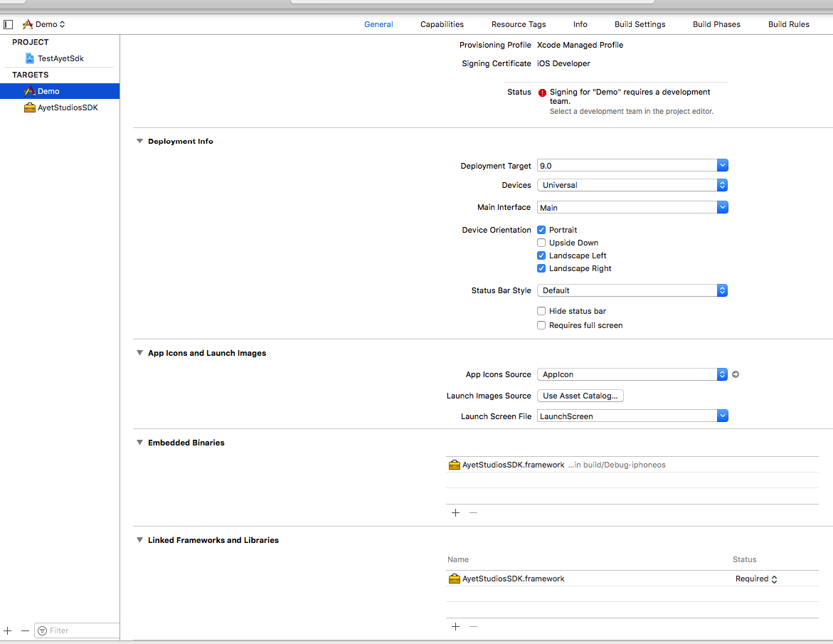This screenshot has height=644, width=833.
Task: Click the iOS Developer certificate value
Action: point(563,64)
